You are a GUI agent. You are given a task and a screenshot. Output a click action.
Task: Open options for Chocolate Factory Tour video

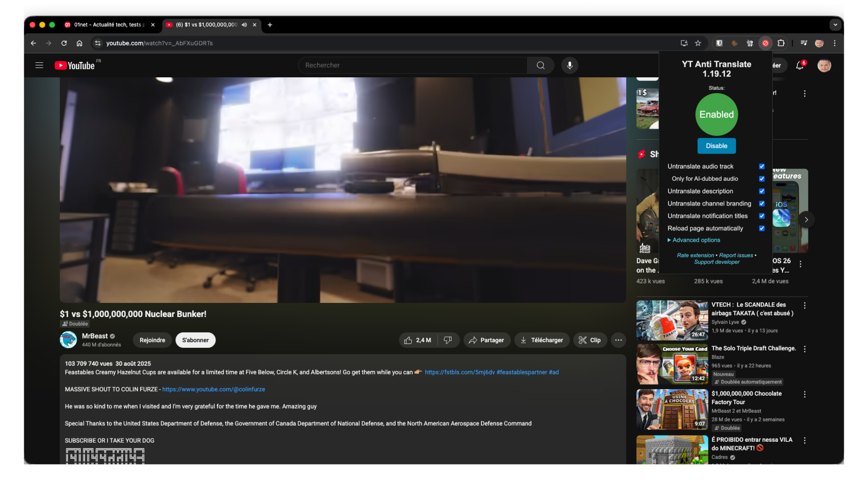[x=805, y=394]
